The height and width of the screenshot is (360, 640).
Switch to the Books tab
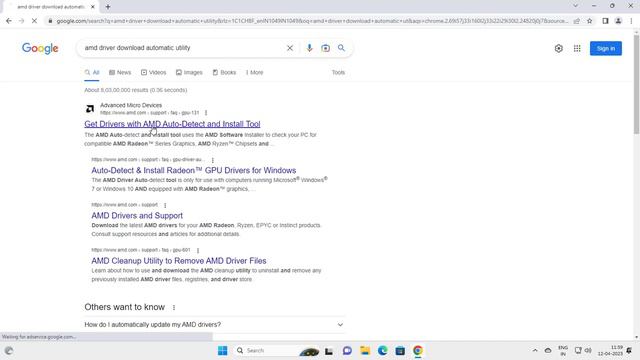point(224,72)
